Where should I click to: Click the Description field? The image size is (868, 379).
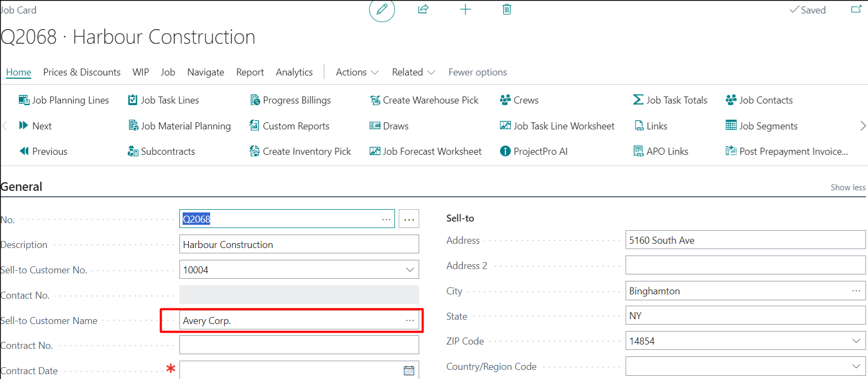point(299,244)
